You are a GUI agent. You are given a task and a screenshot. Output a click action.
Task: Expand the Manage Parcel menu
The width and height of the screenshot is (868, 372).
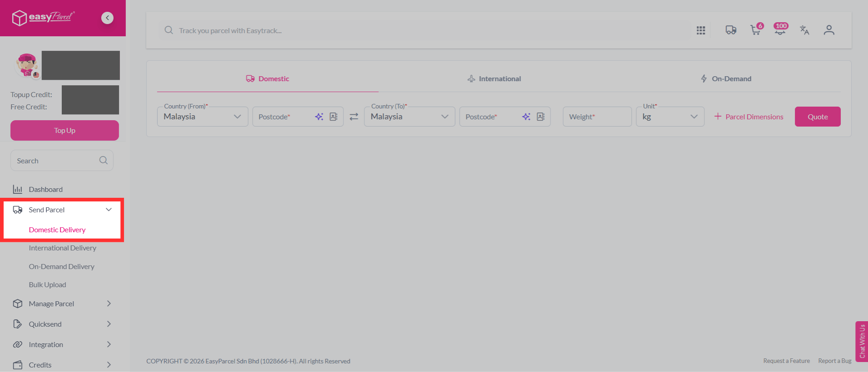pos(62,303)
